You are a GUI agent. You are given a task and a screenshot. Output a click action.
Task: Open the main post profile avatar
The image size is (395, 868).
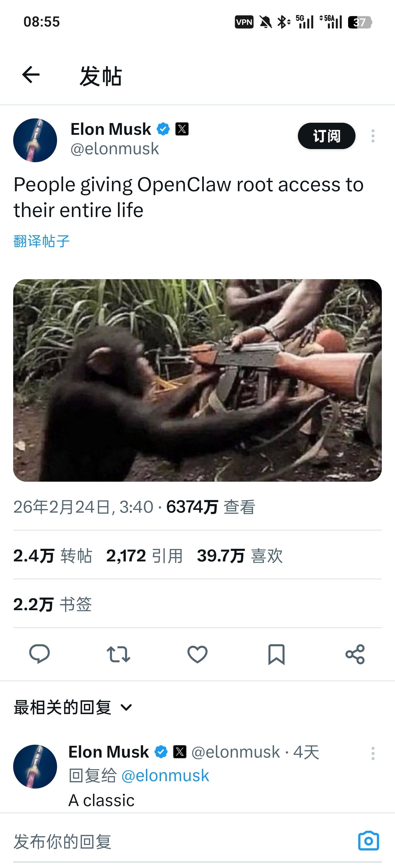pos(35,140)
